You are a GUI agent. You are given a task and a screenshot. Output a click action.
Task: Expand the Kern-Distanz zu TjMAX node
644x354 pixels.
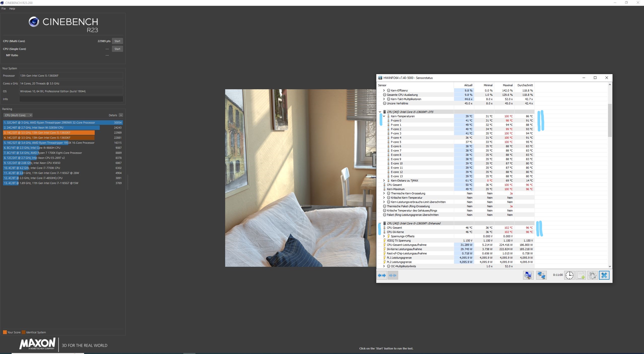tap(384, 181)
